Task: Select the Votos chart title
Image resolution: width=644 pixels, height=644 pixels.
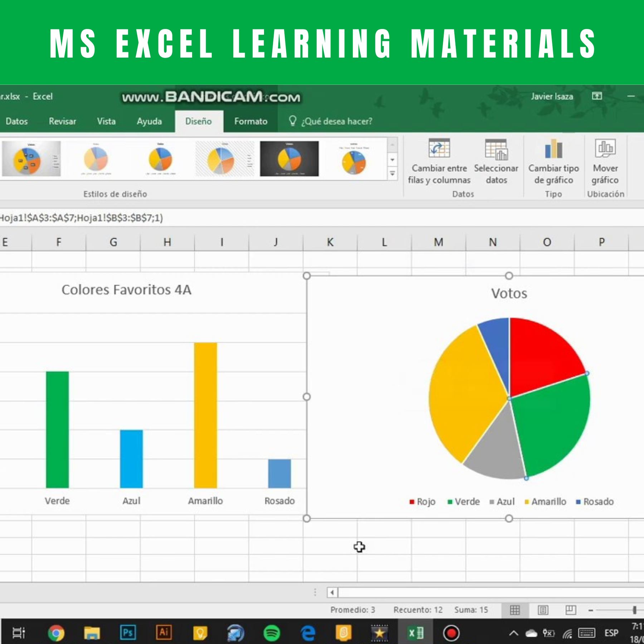Action: pos(509,293)
